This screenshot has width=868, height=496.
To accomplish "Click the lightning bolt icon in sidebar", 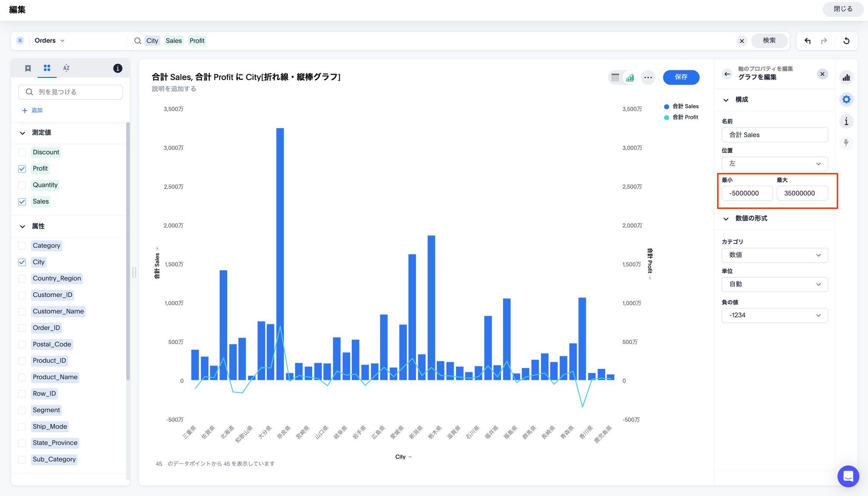I will point(846,143).
